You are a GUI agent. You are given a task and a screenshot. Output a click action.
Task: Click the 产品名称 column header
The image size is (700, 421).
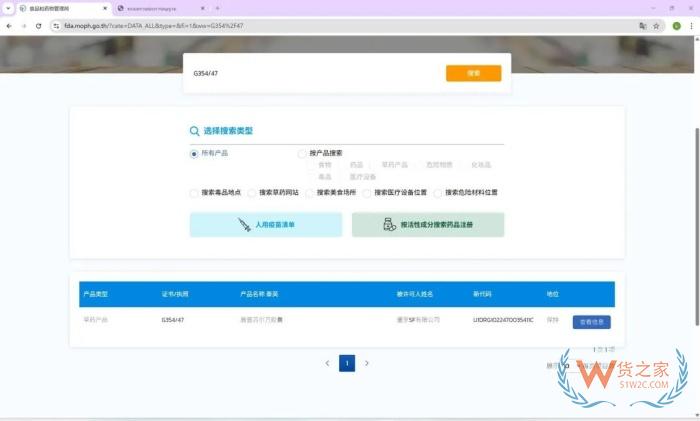pos(259,294)
